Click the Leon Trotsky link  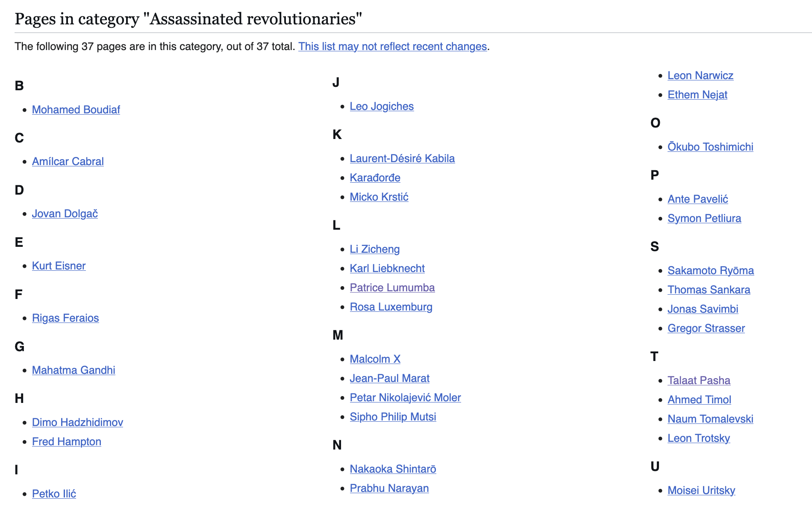coord(698,438)
